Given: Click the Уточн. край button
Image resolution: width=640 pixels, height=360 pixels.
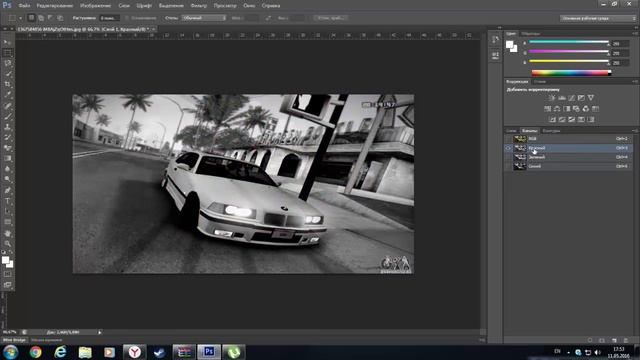Looking at the screenshot, I should 330,18.
